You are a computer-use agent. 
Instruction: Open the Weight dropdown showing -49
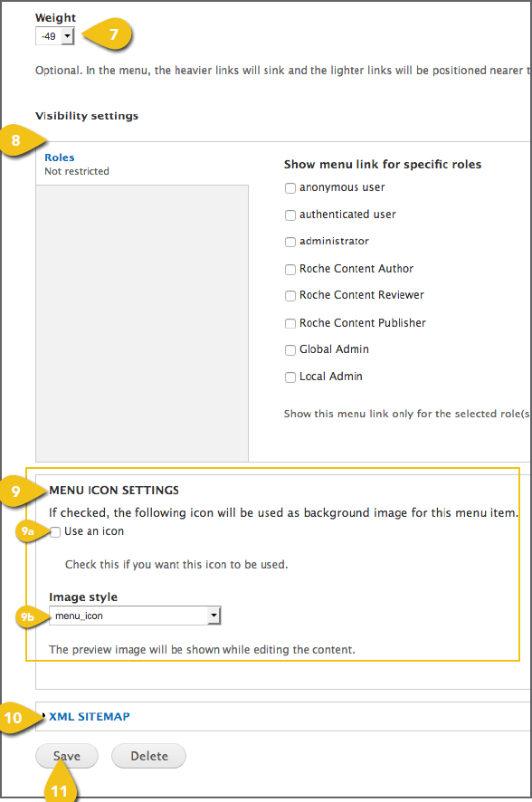55,36
